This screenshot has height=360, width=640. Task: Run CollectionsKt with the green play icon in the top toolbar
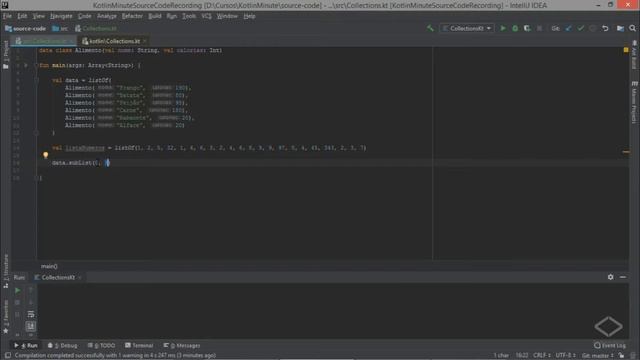(x=503, y=28)
